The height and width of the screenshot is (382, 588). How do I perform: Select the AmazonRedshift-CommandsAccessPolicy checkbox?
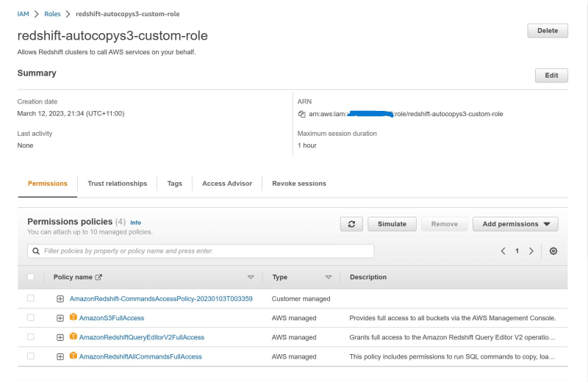point(31,298)
